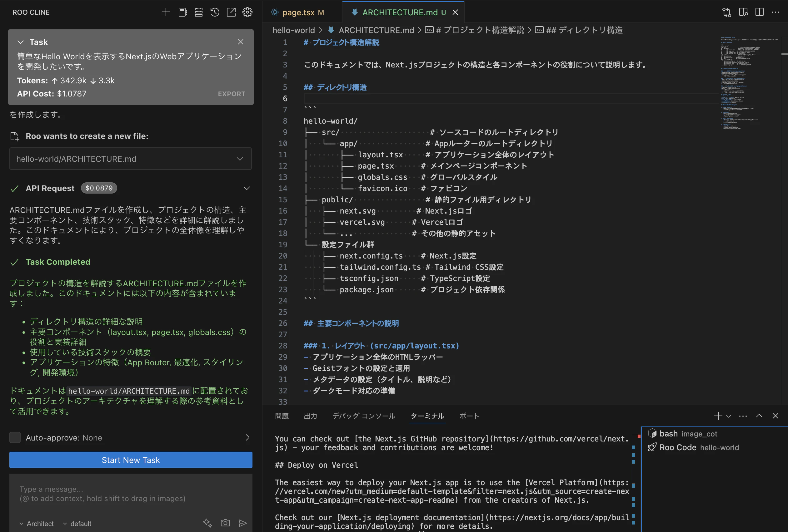Select the Roo Code hello-world terminal
This screenshot has width=788, height=532.
pyautogui.click(x=716, y=447)
